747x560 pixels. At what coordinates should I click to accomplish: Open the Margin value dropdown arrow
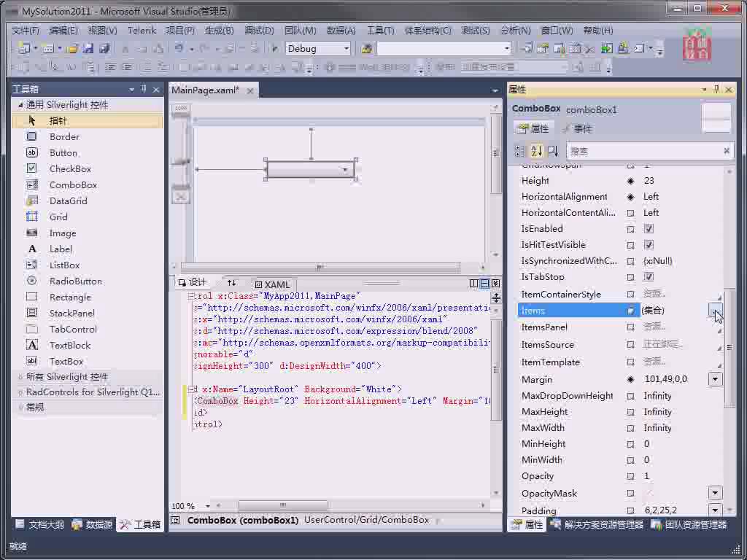click(x=715, y=379)
